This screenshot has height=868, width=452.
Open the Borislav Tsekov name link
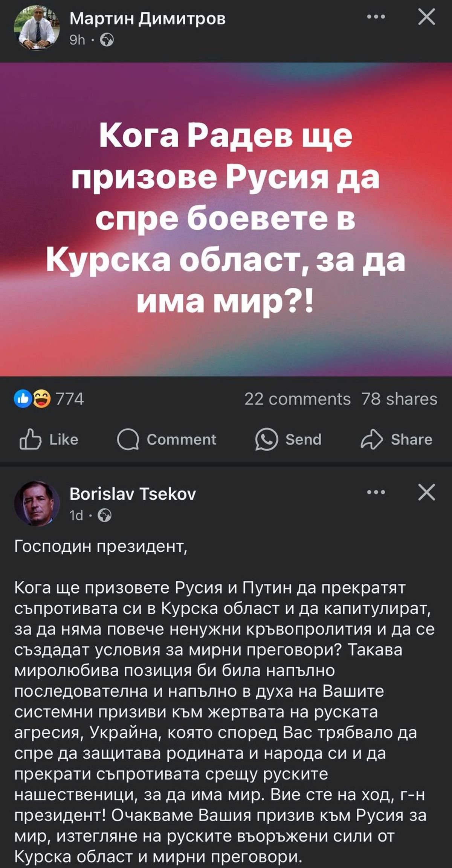pos(133,494)
